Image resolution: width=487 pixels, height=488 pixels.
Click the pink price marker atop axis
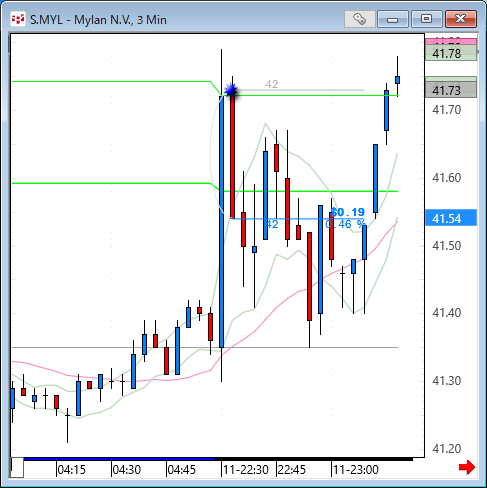451,41
